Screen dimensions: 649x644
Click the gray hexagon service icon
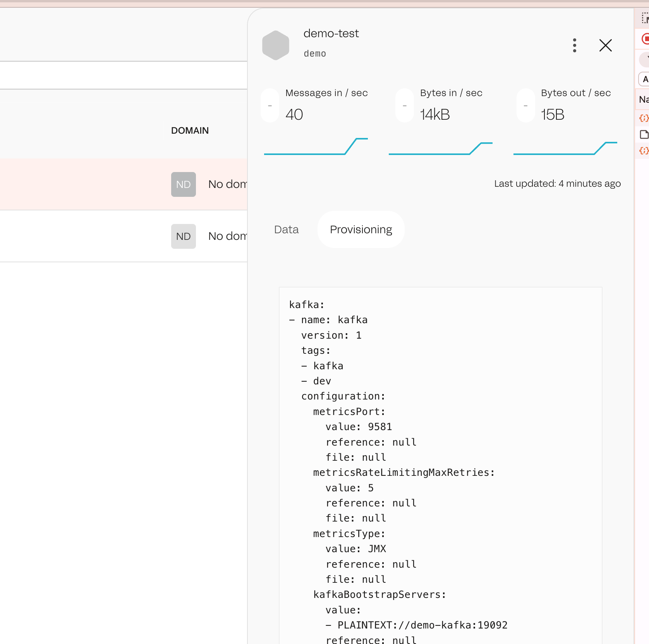coord(275,45)
